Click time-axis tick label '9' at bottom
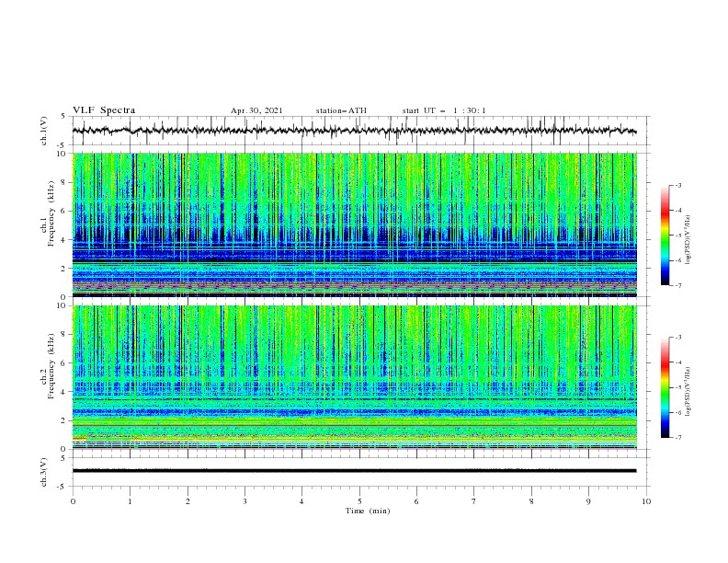The height and width of the screenshot is (563, 728). click(x=588, y=501)
